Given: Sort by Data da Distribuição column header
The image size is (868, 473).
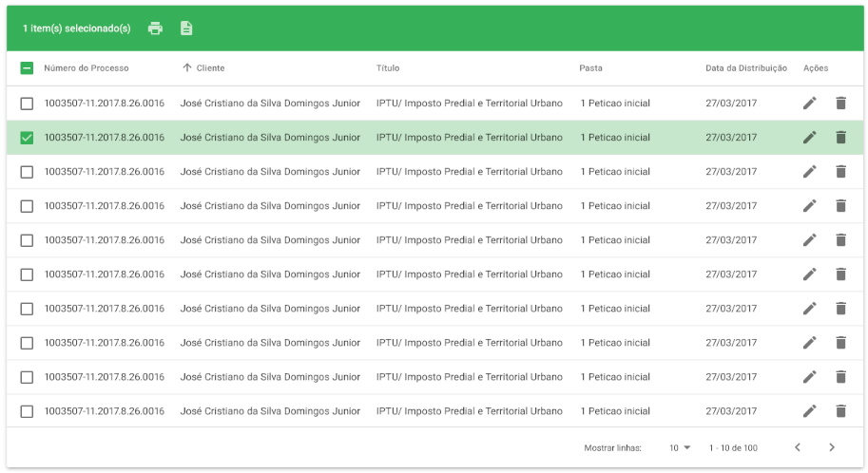Looking at the screenshot, I should tap(745, 68).
